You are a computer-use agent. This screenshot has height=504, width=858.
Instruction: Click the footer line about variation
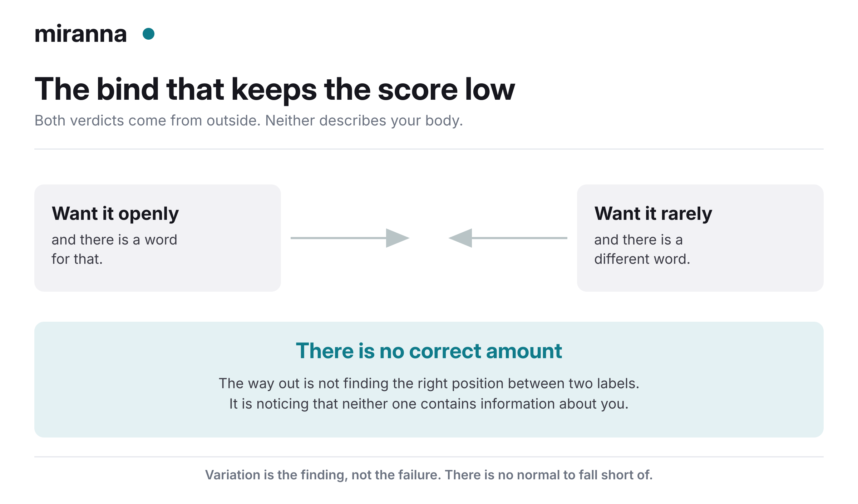[x=429, y=475]
